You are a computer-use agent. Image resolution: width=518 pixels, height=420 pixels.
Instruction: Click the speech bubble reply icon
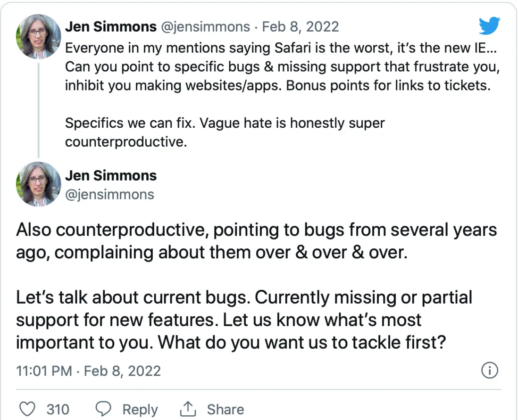pos(104,409)
